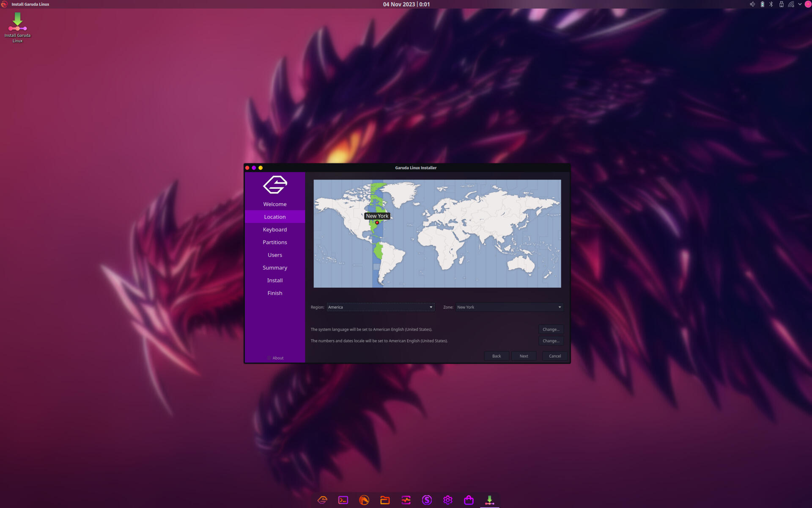Open the volume control in system tray
This screenshot has width=812, height=508.
pyautogui.click(x=752, y=4)
